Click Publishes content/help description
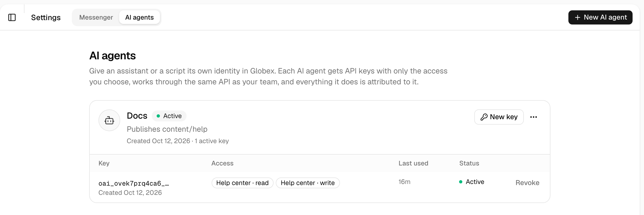The height and width of the screenshot is (215, 644). 167,129
